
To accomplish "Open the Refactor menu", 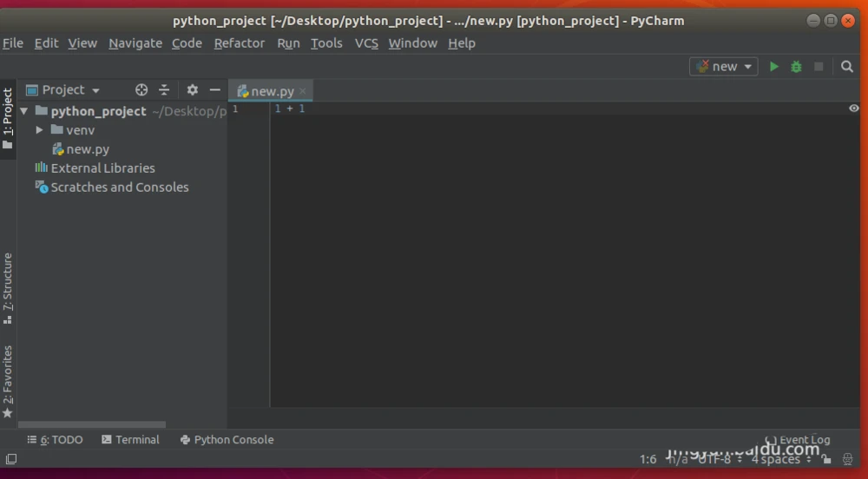I will pyautogui.click(x=240, y=43).
